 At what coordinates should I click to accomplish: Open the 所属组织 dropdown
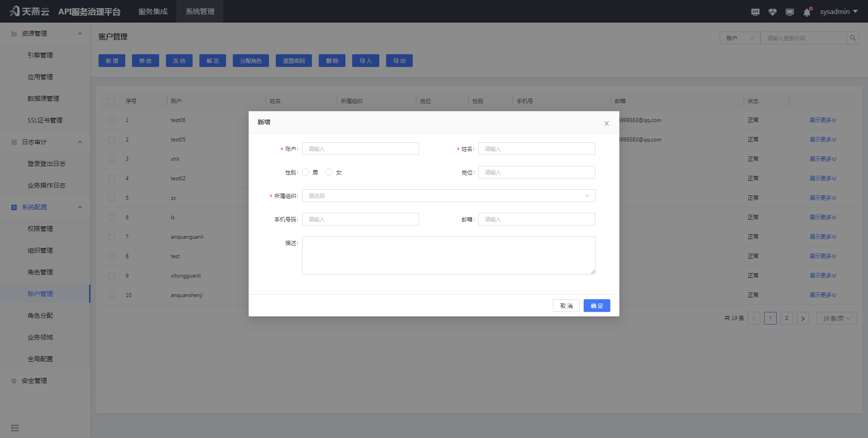point(448,196)
